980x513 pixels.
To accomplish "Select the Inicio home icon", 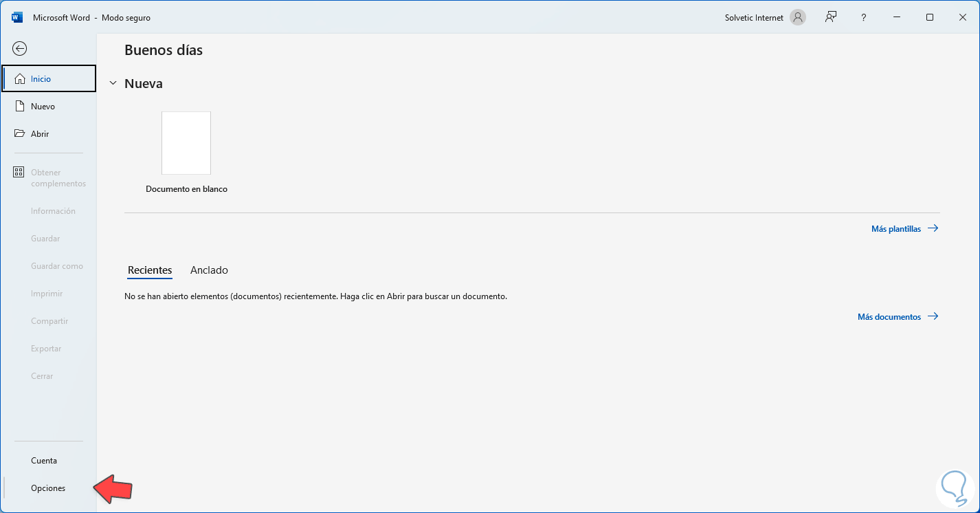I will pyautogui.click(x=19, y=78).
